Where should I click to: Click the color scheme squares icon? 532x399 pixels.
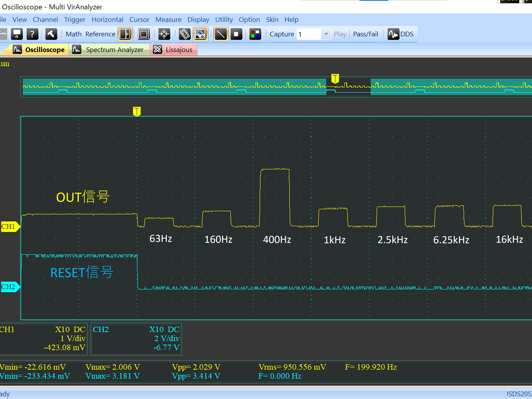pyautogui.click(x=255, y=34)
